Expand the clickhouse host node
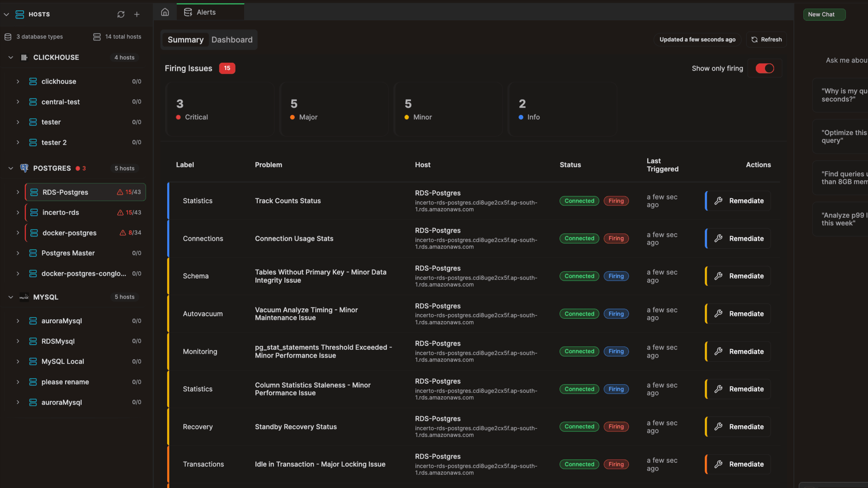This screenshot has height=488, width=868. tap(18, 81)
